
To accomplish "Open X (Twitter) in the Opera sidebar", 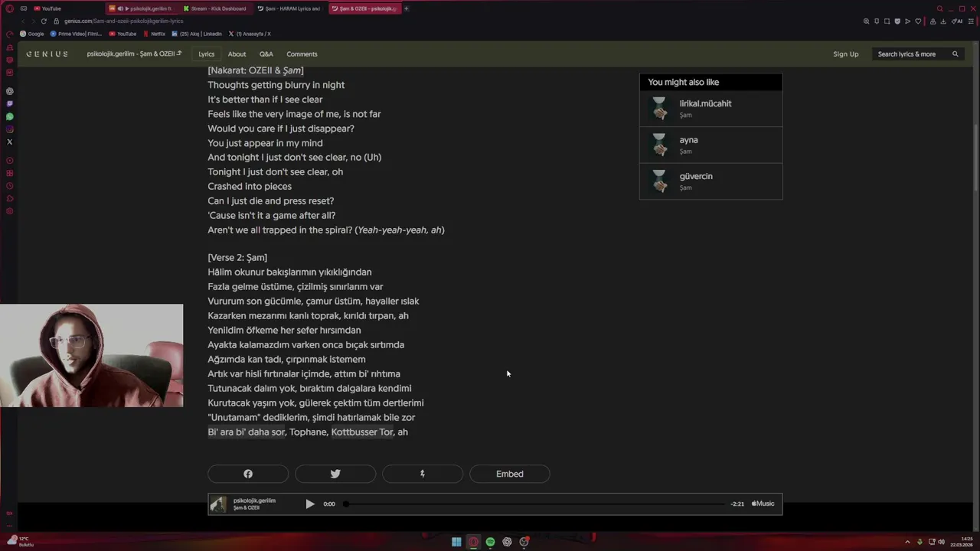I will click(9, 142).
